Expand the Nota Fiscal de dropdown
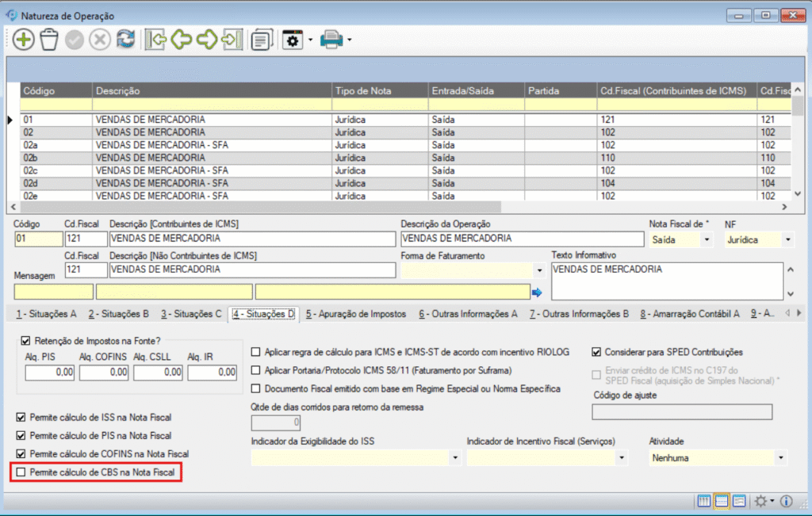 [706, 239]
